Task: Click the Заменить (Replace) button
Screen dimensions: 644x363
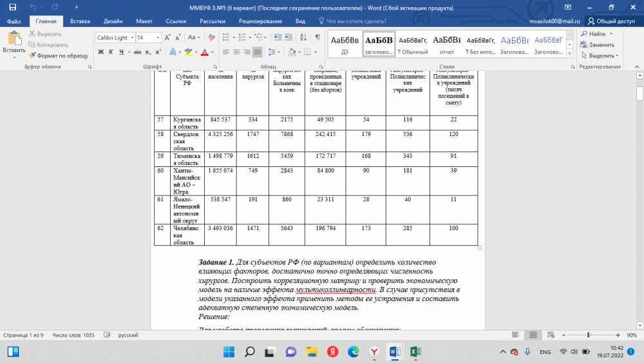Action: click(597, 44)
